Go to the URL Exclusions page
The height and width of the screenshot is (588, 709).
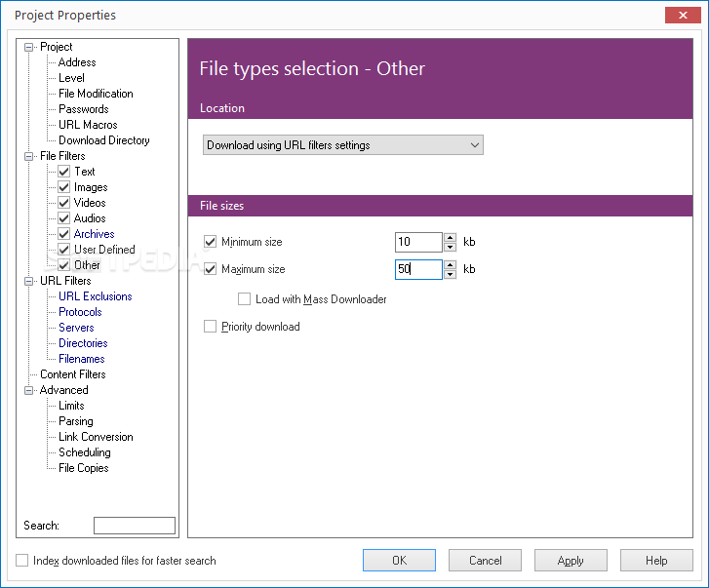[x=95, y=296]
